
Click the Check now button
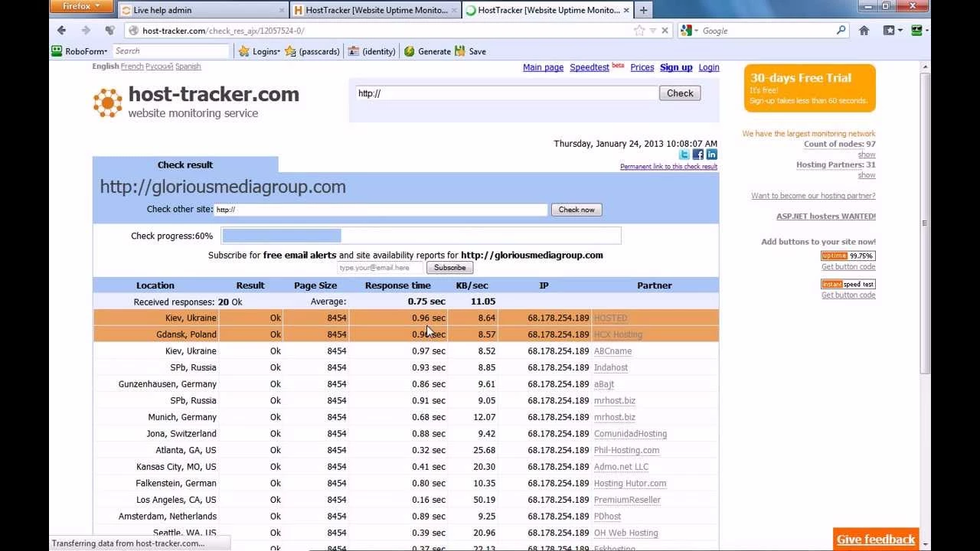coord(577,210)
